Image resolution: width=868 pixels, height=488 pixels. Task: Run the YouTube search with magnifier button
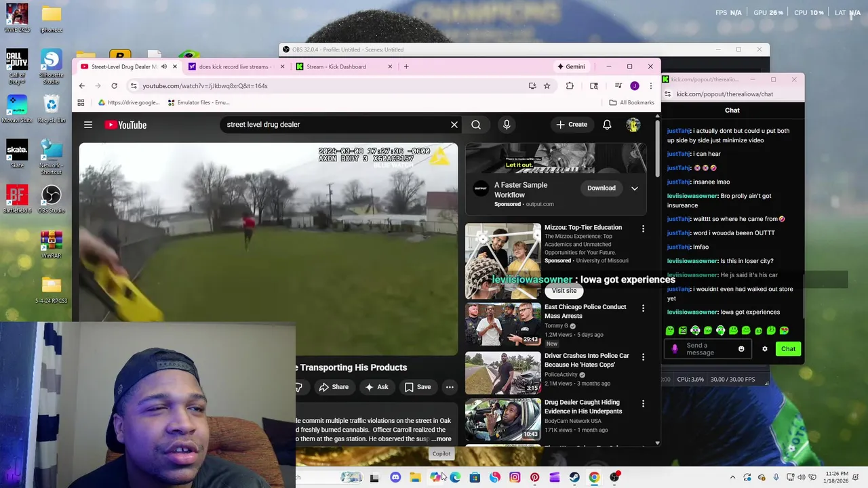(476, 125)
